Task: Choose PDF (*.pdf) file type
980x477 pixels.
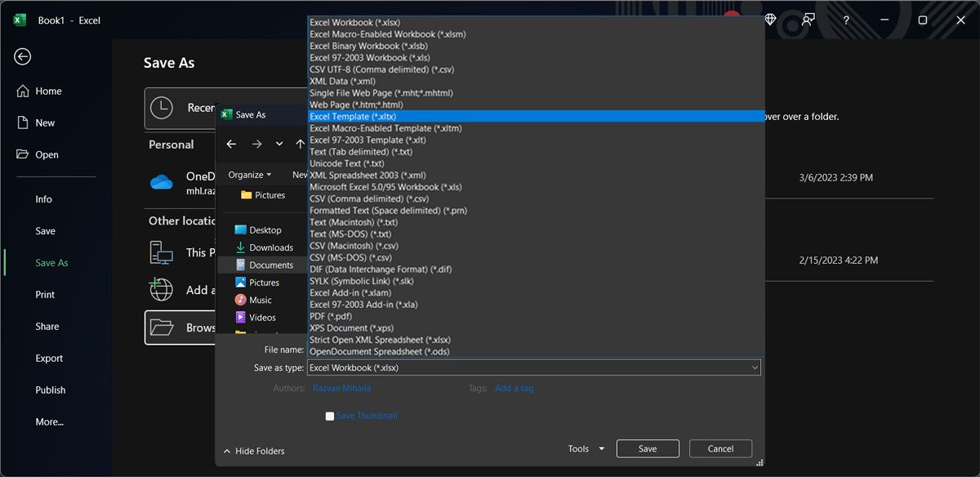Action: click(535, 316)
